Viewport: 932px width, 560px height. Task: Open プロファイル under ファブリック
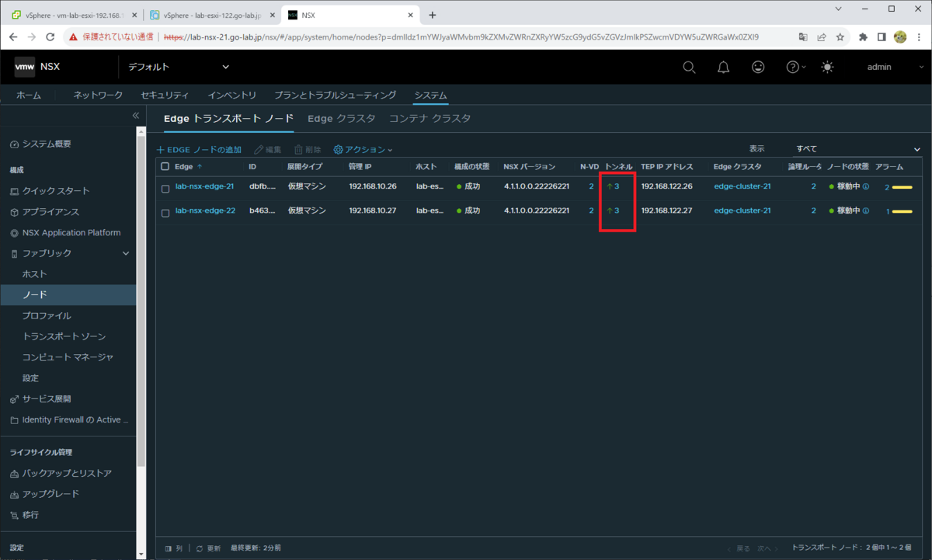point(47,315)
